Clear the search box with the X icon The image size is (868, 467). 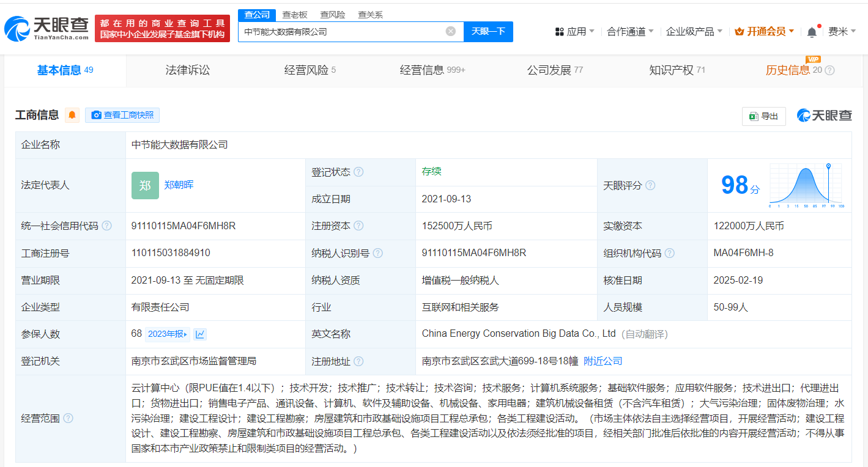click(451, 31)
